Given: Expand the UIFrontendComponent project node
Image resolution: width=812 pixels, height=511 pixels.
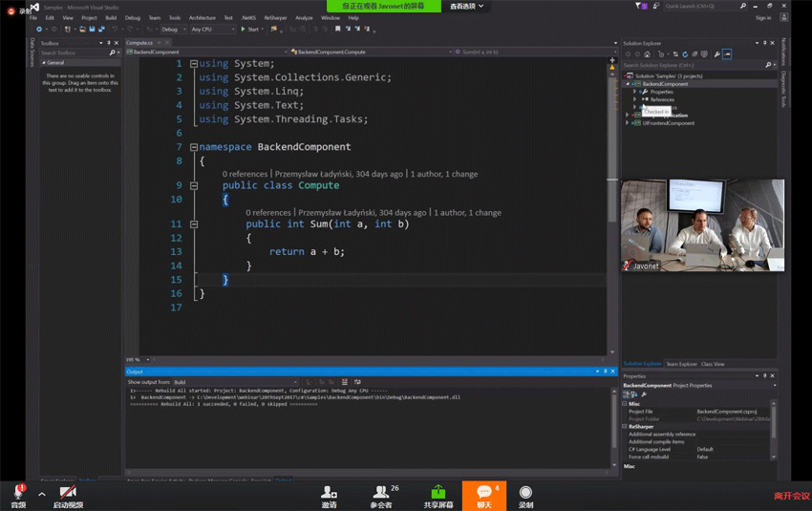Looking at the screenshot, I should (x=628, y=123).
